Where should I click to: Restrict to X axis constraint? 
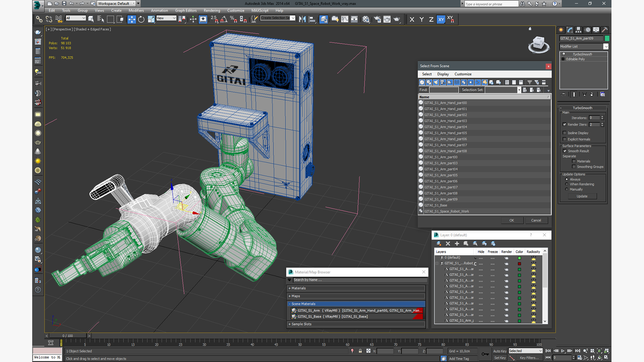pyautogui.click(x=412, y=19)
